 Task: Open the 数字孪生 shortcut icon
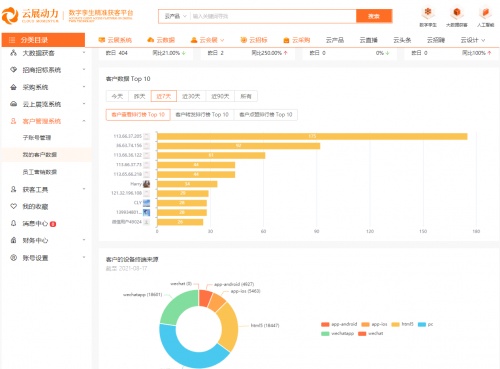tap(428, 13)
